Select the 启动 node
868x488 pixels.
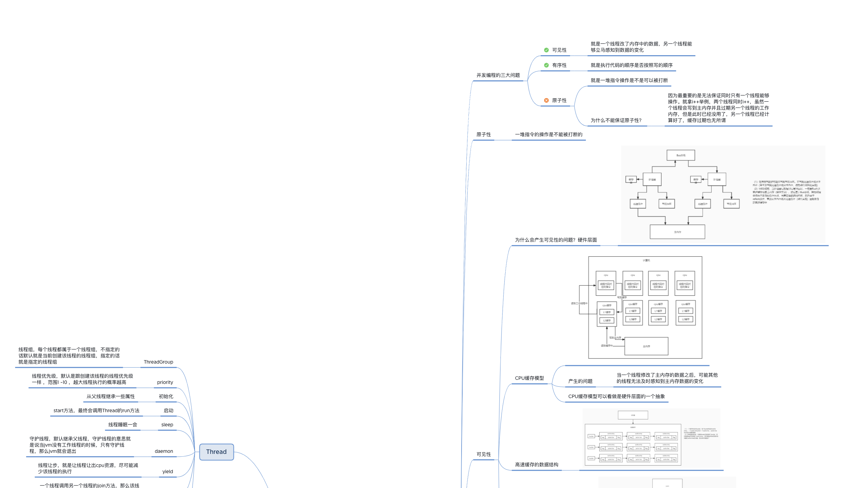click(x=168, y=410)
